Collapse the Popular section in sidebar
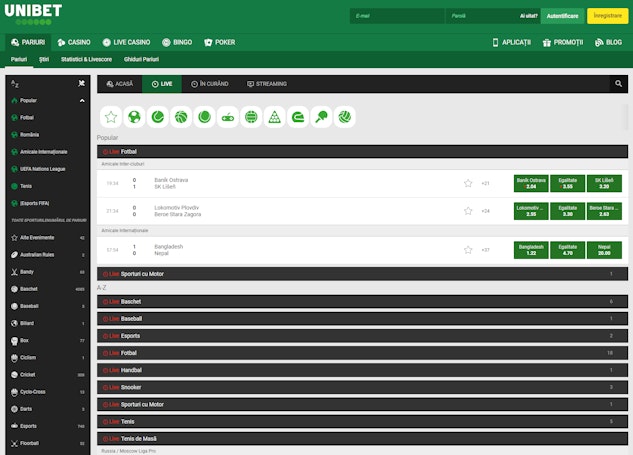The width and height of the screenshot is (633, 455). (x=82, y=101)
